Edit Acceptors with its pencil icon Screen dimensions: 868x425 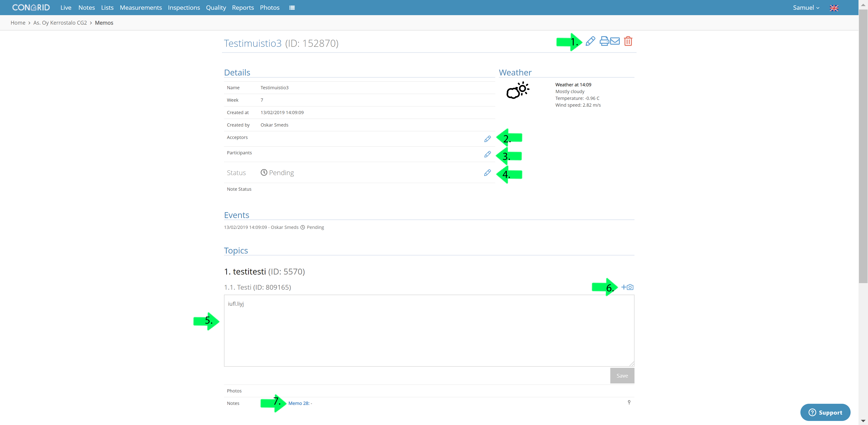488,139
